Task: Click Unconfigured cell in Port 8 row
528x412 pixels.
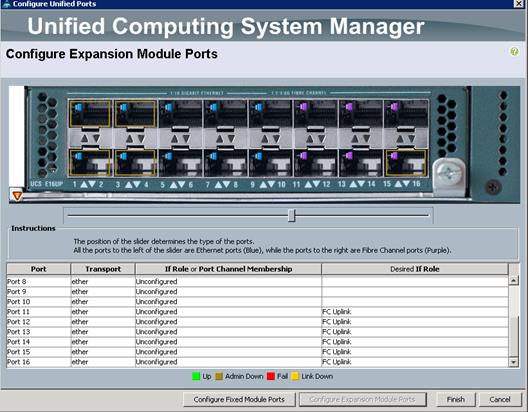Action: tap(228, 281)
